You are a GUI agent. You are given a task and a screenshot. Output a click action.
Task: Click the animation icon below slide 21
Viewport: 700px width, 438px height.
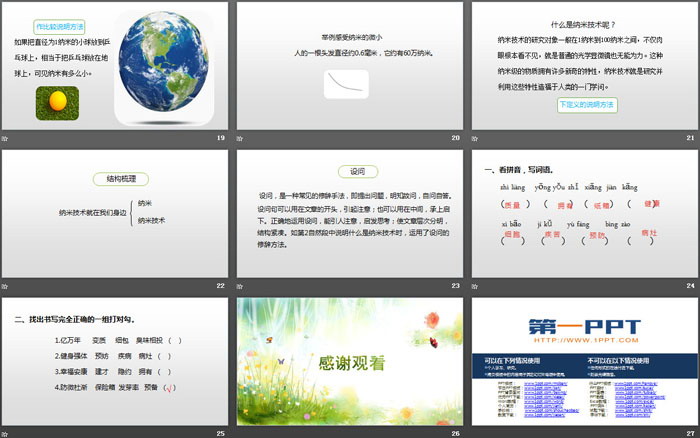point(476,137)
